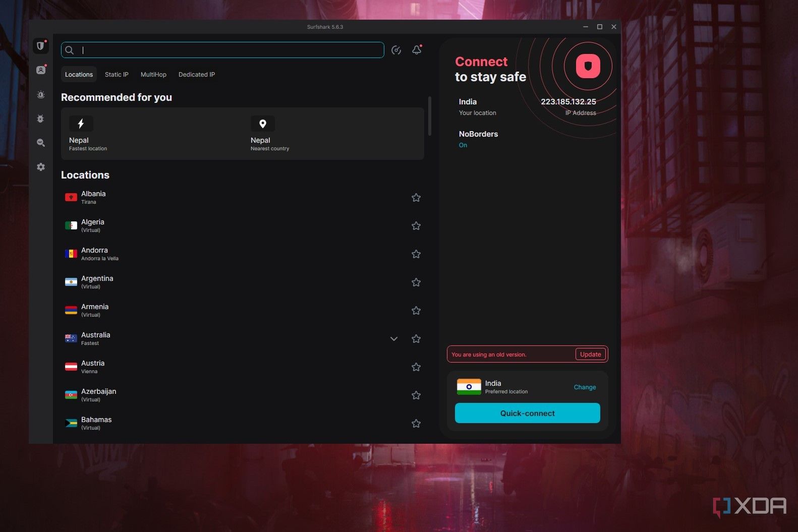798x532 pixels.
Task: Click the Albania flag icon
Action: (x=71, y=197)
